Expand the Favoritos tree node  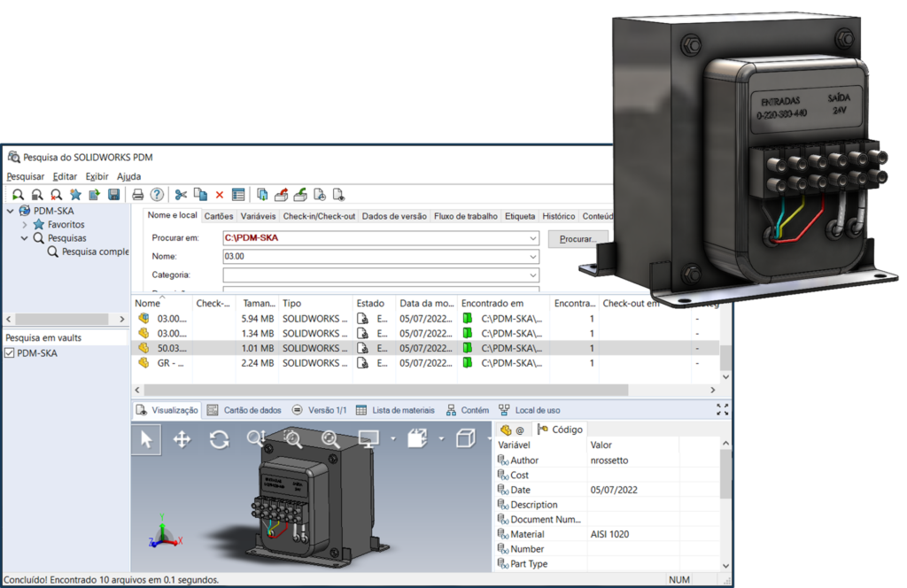coord(26,225)
